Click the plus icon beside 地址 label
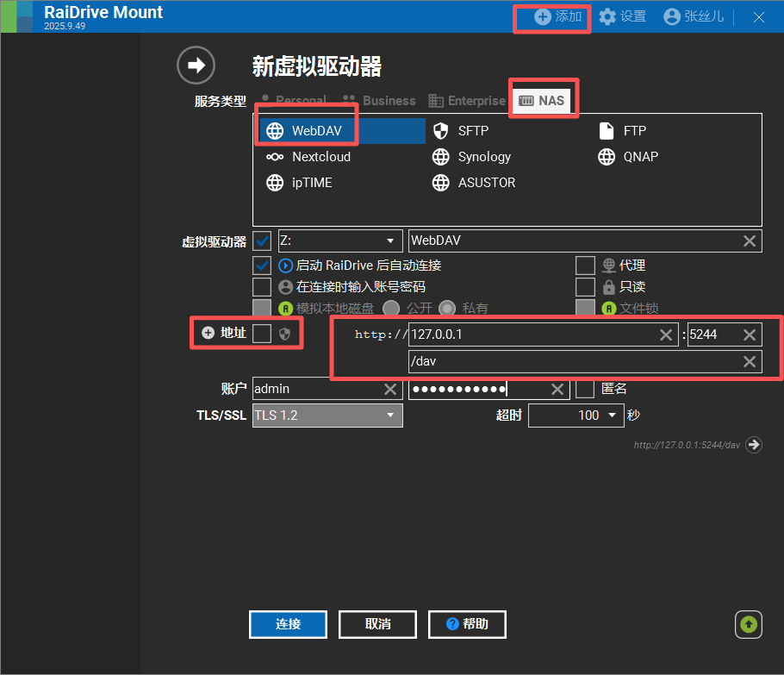 pyautogui.click(x=208, y=333)
